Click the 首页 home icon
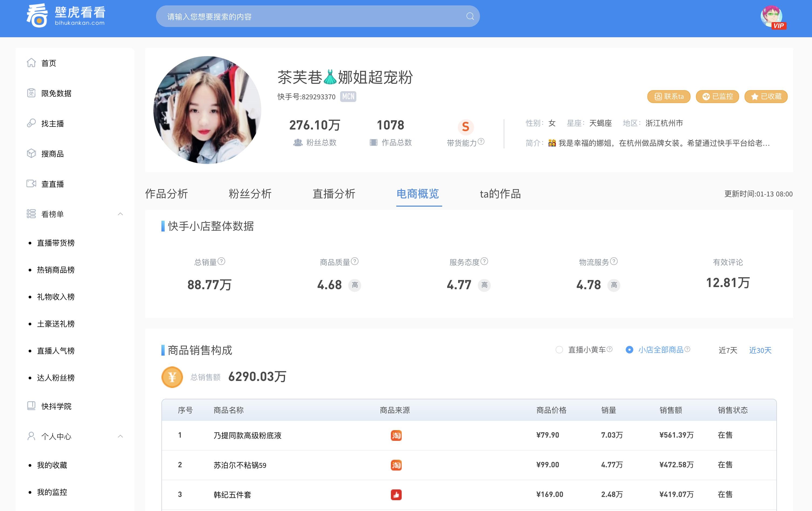 [x=31, y=63]
